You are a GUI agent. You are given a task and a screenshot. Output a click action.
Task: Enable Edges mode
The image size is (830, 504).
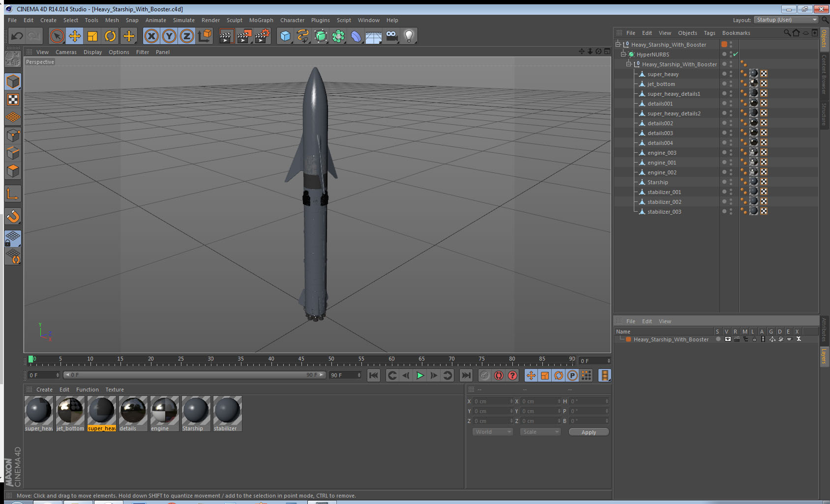(x=13, y=153)
